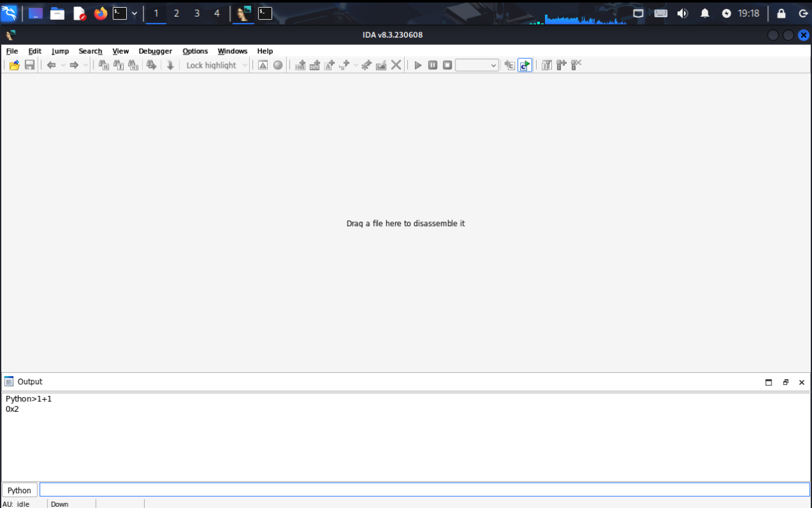Click the jump down arrow icon
The width and height of the screenshot is (812, 508).
[x=170, y=65]
